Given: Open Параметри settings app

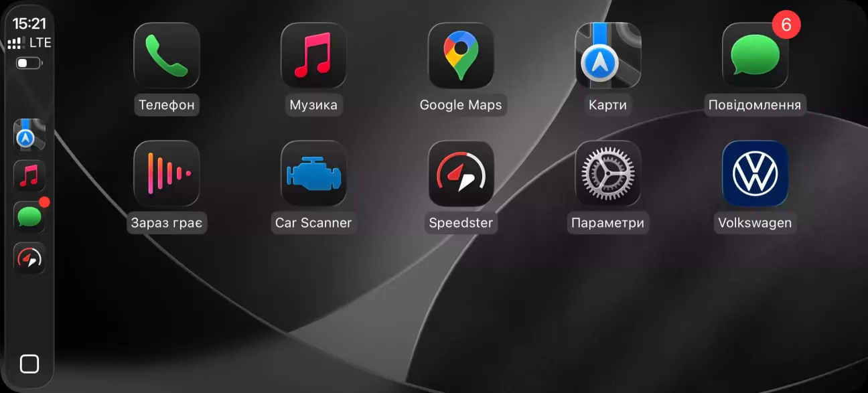Looking at the screenshot, I should (x=608, y=173).
